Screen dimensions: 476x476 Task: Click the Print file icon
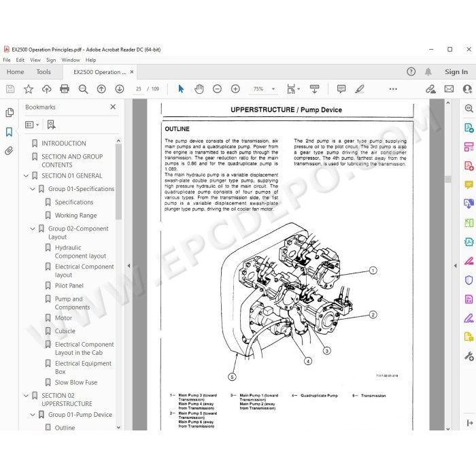click(x=65, y=89)
